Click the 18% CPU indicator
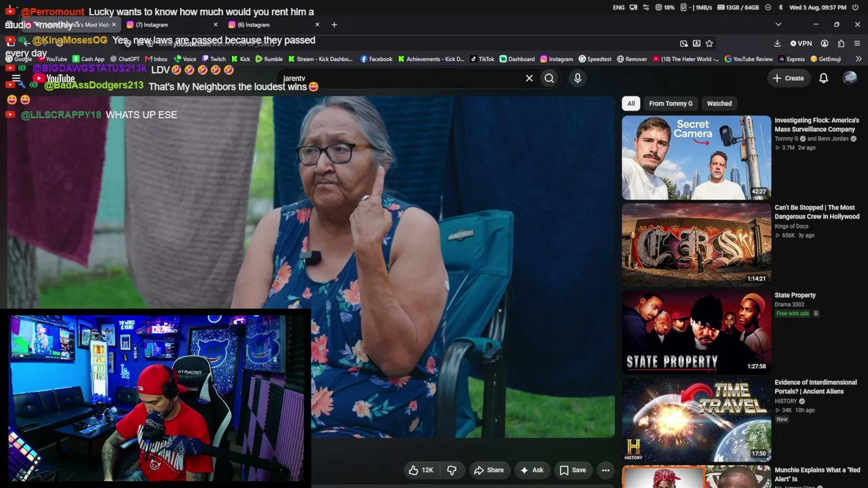 [665, 7]
